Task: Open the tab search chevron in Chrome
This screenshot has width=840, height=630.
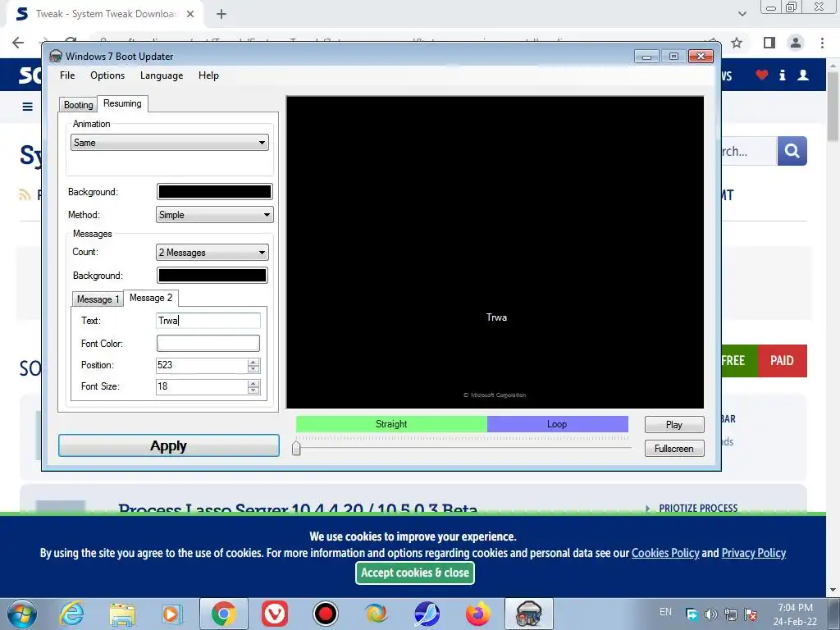Action: coord(742,14)
